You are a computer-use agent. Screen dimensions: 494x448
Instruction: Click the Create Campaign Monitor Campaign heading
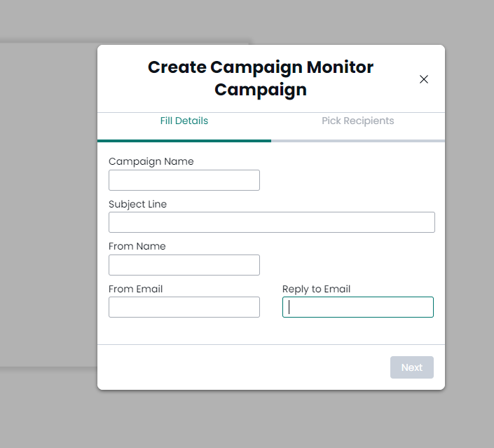pos(261,79)
